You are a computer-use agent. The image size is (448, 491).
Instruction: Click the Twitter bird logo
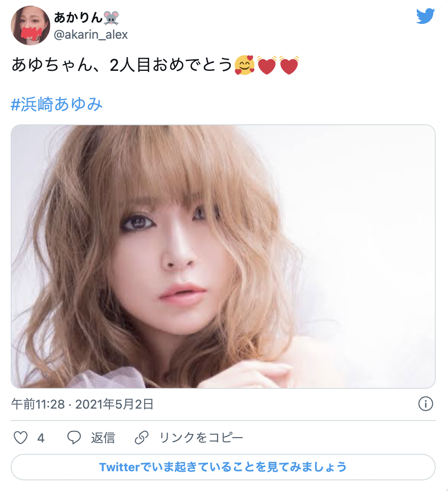point(425,16)
